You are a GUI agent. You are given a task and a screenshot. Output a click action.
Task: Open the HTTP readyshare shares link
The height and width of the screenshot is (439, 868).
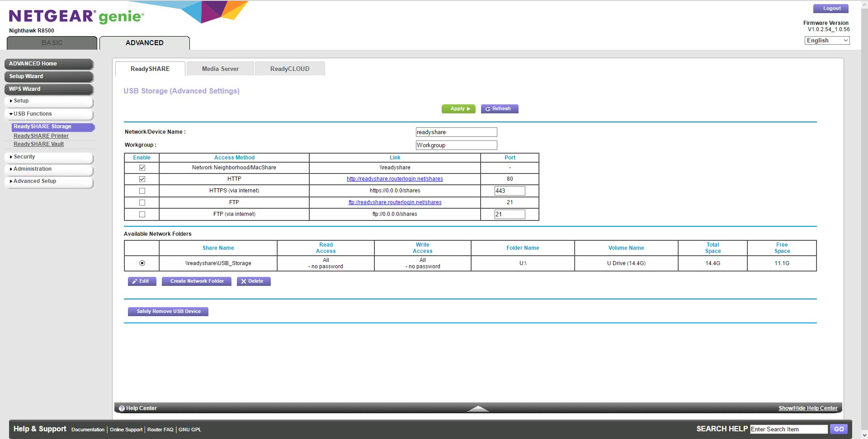coord(395,179)
